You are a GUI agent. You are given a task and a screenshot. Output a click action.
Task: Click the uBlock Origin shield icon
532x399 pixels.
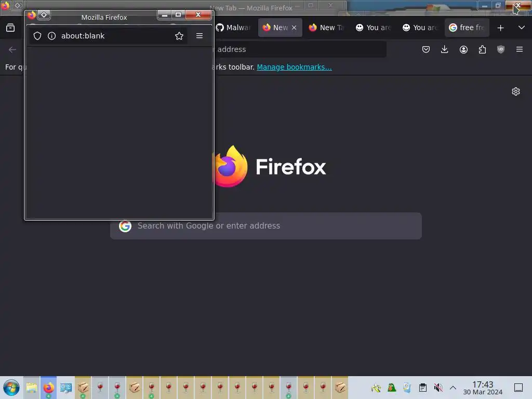tap(501, 49)
